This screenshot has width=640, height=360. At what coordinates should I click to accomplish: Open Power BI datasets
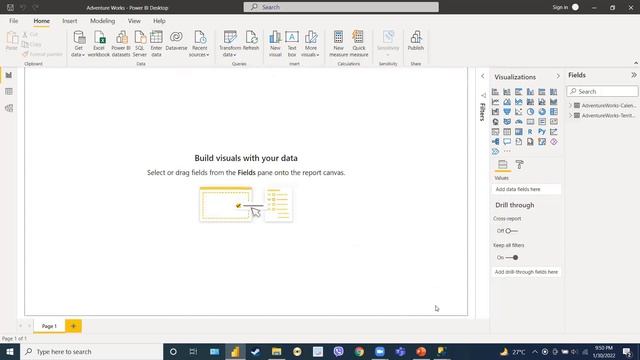coord(121,44)
